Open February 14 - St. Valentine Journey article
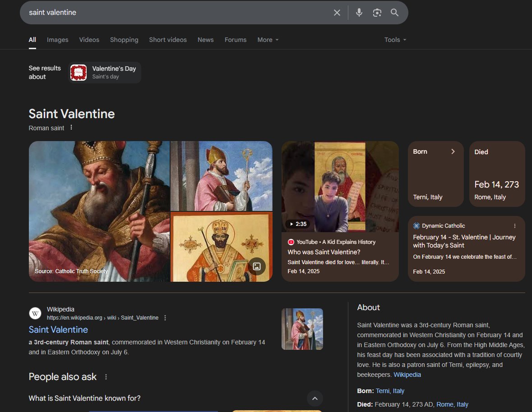This screenshot has width=532, height=412. pos(464,241)
